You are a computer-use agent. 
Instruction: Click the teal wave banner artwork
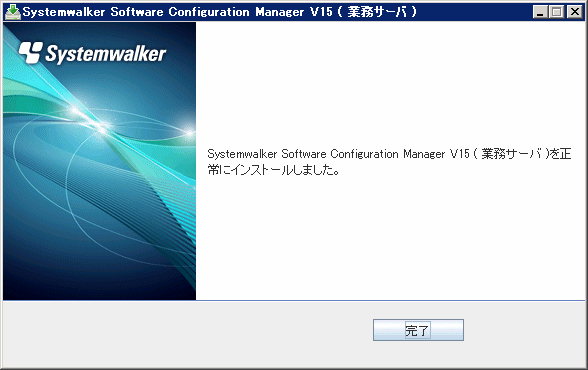pos(99,161)
